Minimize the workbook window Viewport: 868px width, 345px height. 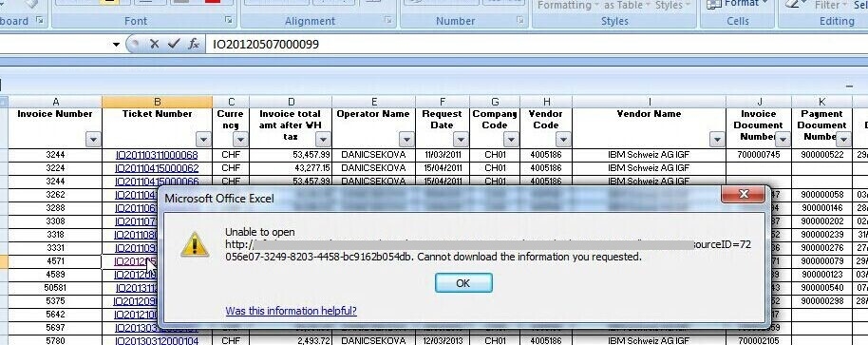click(x=850, y=86)
